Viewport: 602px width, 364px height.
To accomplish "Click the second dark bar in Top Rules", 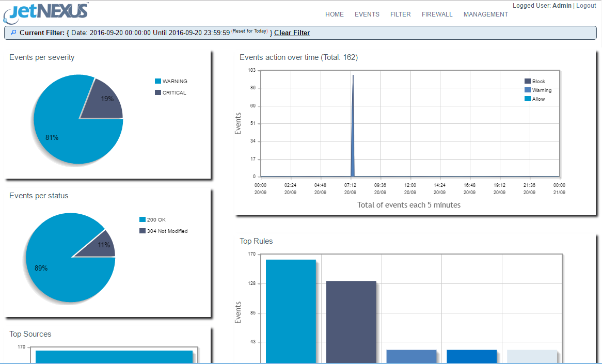I will tap(351, 322).
